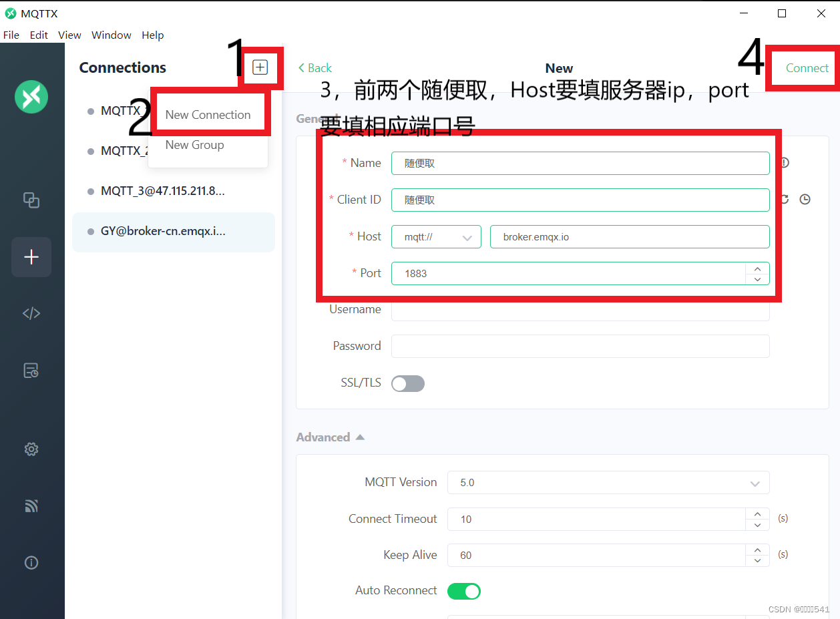
Task: Click the subscription feed icon in the sidebar
Action: [31, 505]
